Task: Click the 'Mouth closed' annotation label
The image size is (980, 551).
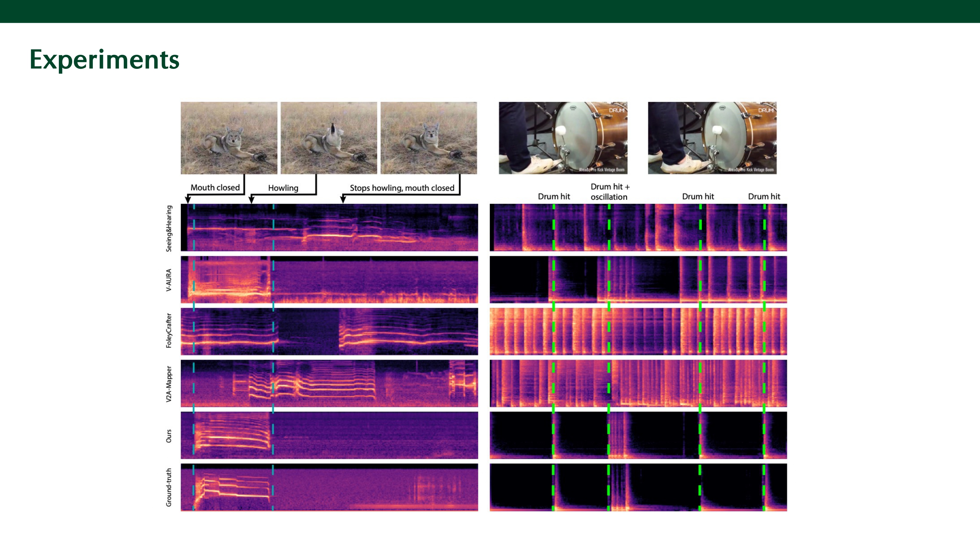Action: point(215,187)
